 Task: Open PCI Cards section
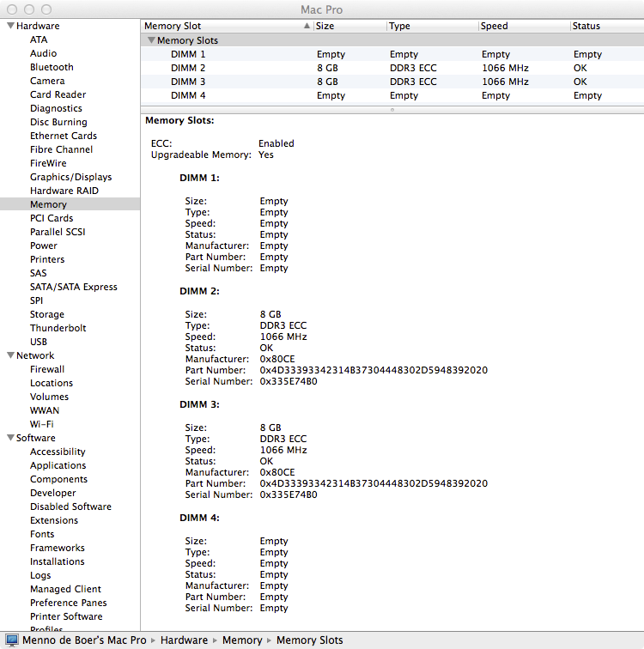click(x=52, y=218)
